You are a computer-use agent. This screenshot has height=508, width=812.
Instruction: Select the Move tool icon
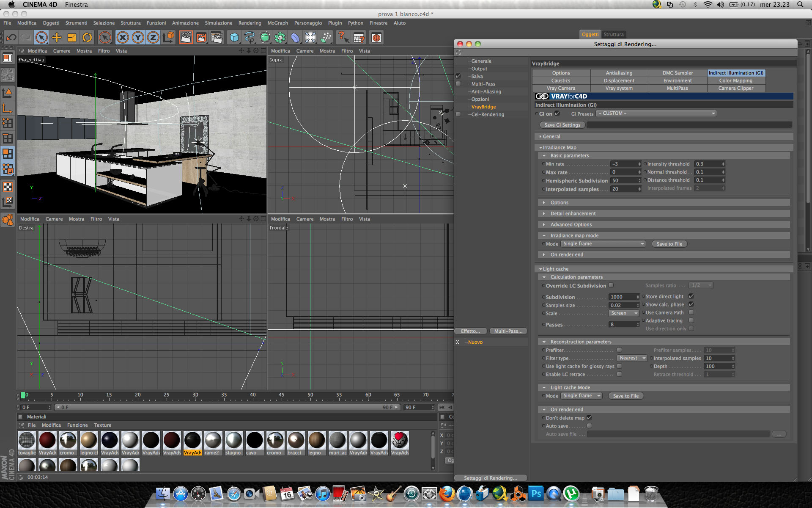(x=56, y=38)
